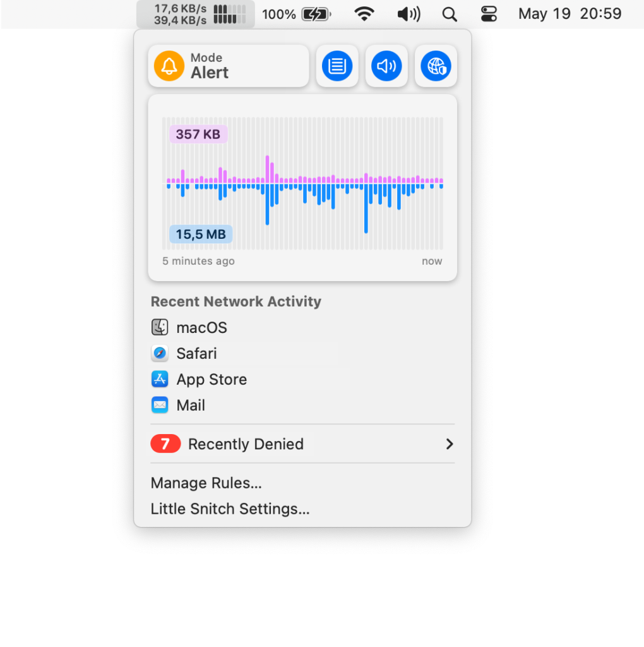Open the Mode Alert selector
This screenshot has height=647, width=644.
pos(229,66)
